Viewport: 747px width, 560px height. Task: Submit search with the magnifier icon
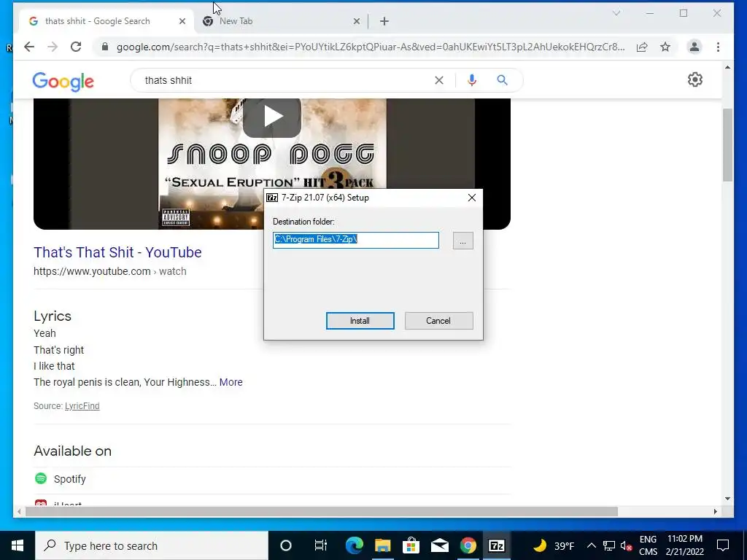click(x=502, y=80)
